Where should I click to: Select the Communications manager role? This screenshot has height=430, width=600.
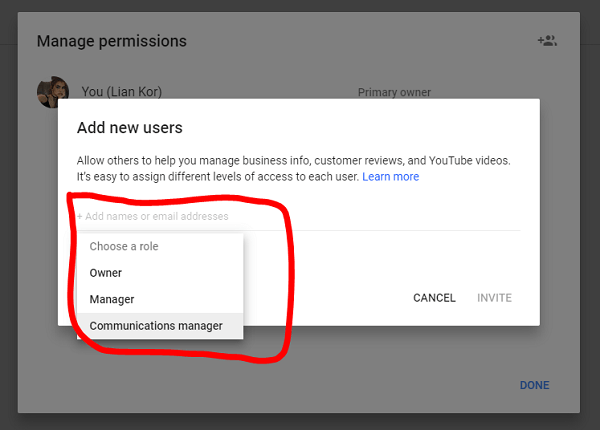pyautogui.click(x=160, y=326)
